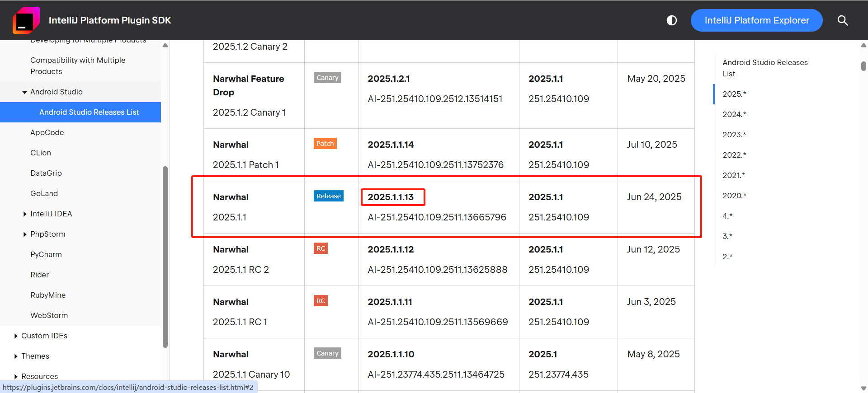Viewport: 868px width, 393px height.
Task: Expand Resources section
Action: 16,377
